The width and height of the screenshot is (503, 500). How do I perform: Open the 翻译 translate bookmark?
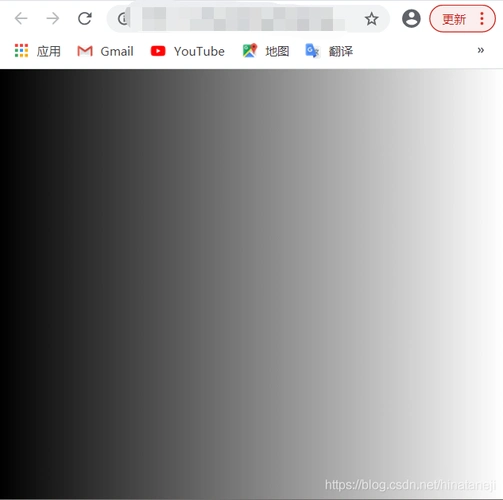(x=329, y=51)
